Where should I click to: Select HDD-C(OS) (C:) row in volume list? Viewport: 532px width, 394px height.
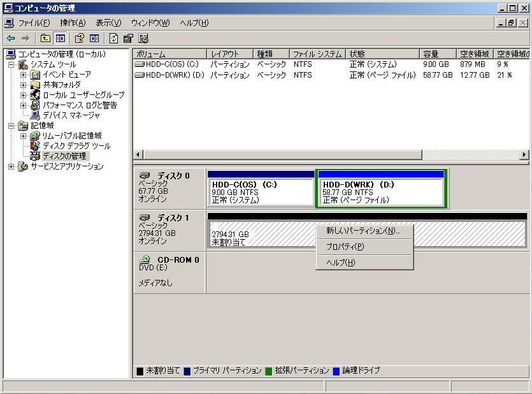click(331, 64)
